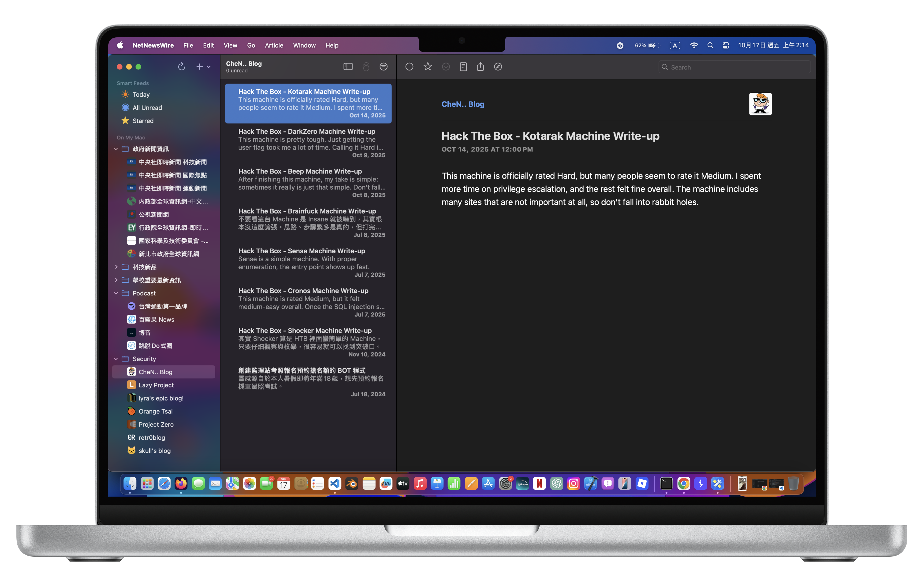Open reader view for article

[463, 67]
